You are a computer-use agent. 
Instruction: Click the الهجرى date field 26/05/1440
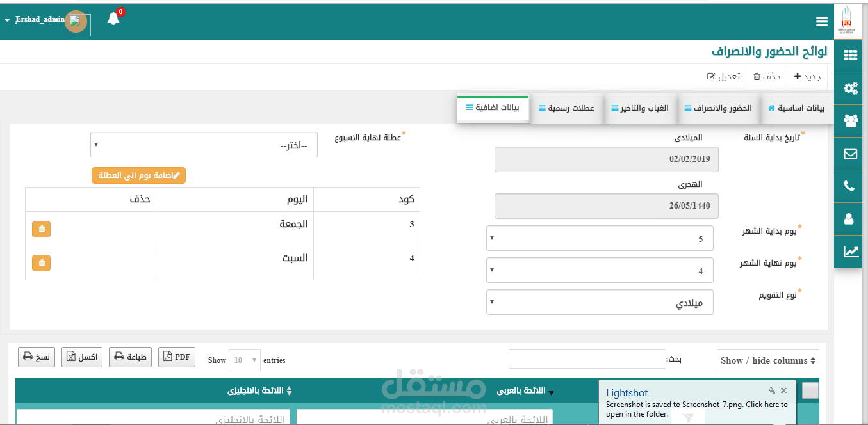click(x=607, y=206)
